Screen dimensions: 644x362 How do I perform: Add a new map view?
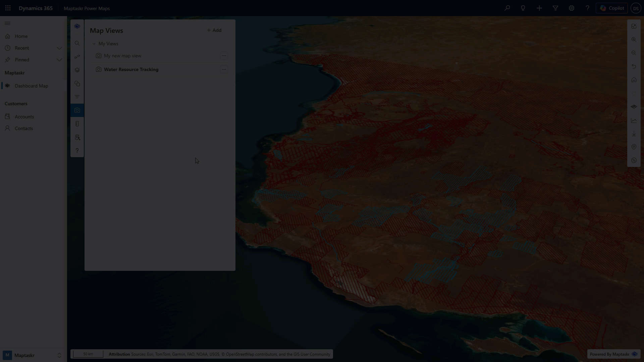click(x=214, y=30)
